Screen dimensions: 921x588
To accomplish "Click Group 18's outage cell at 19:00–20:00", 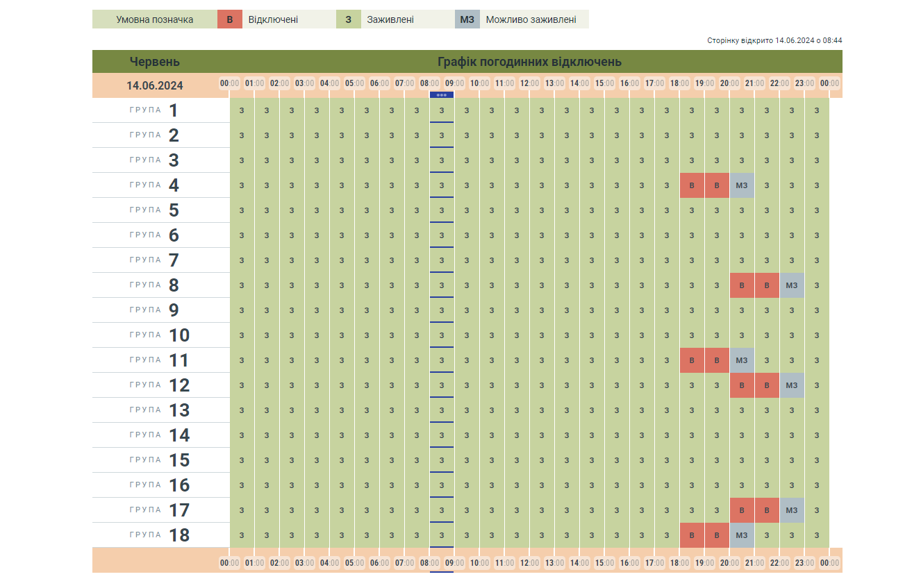I will click(x=717, y=535).
